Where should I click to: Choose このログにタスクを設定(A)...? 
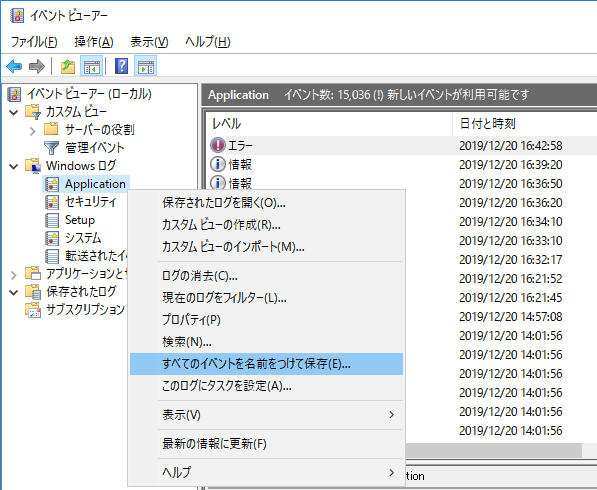(x=266, y=386)
